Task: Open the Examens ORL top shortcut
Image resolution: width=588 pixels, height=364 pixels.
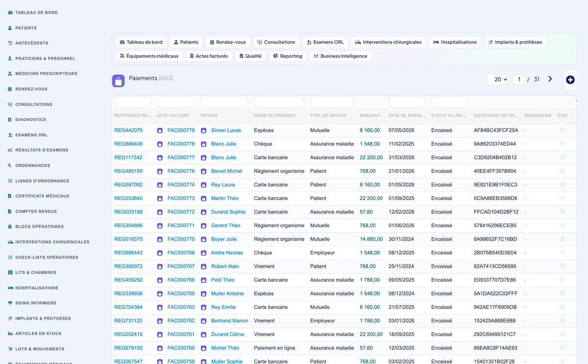Action: coord(325,42)
